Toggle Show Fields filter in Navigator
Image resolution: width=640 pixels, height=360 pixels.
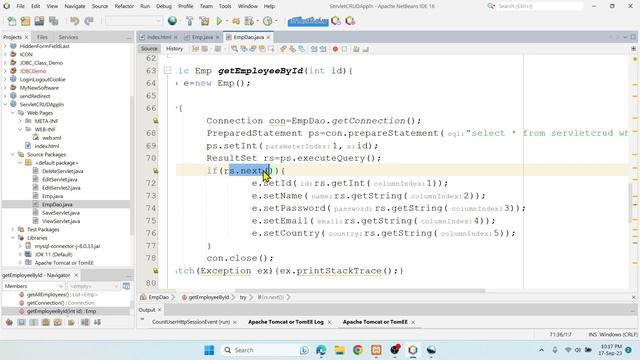click(x=22, y=322)
